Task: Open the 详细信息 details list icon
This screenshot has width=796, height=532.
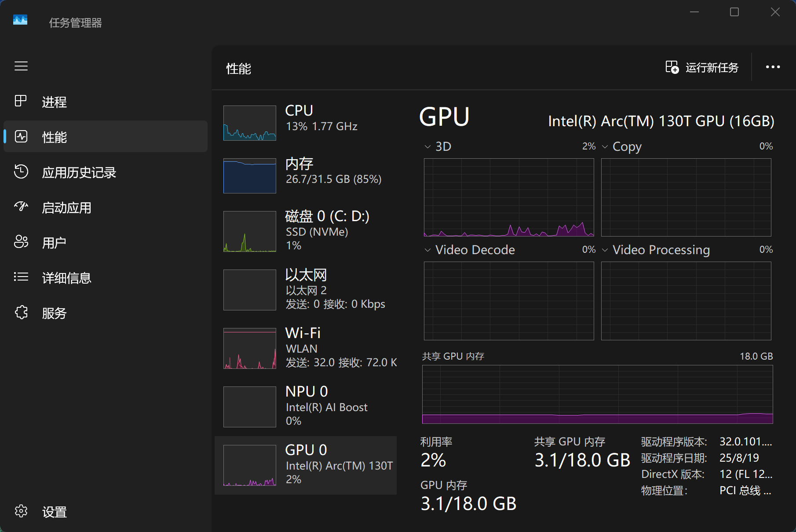Action: 21,277
